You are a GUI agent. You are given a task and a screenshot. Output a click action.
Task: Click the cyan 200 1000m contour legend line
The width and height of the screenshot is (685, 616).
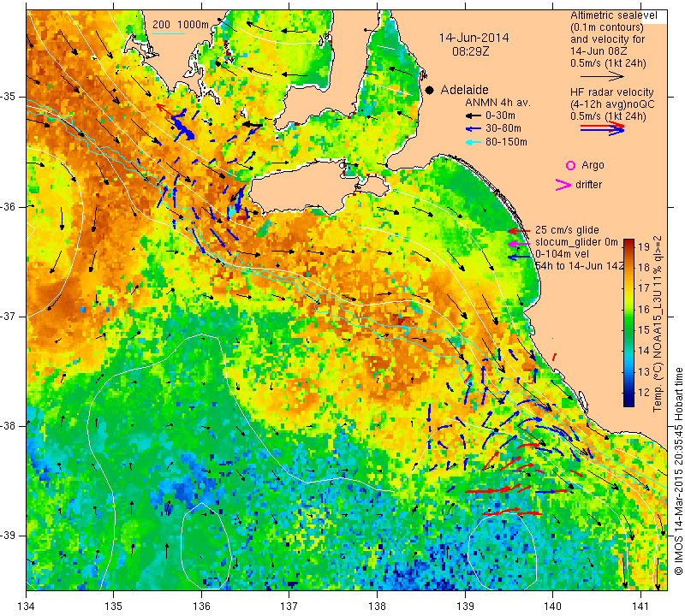click(x=169, y=33)
